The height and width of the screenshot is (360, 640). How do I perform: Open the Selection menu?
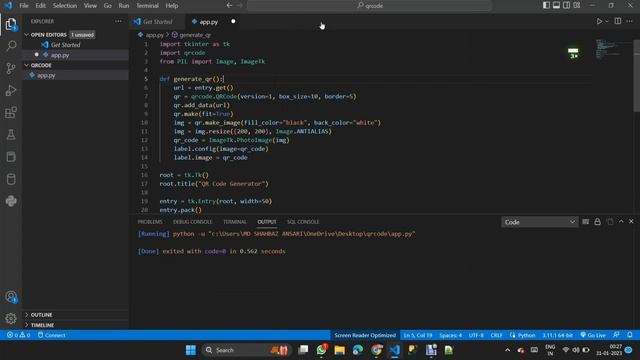65,6
